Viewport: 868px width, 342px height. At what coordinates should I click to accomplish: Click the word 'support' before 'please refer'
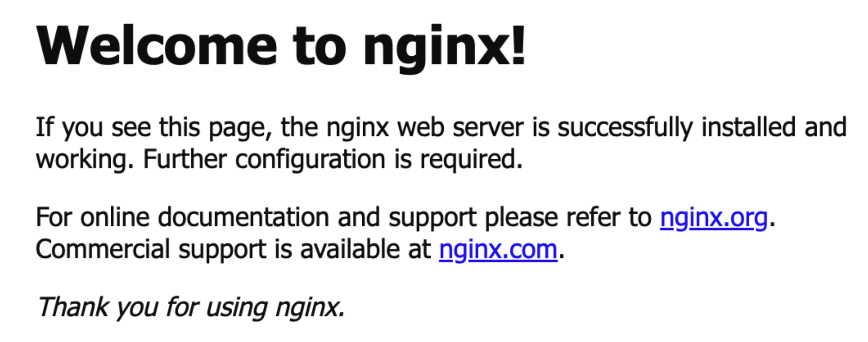[x=432, y=218]
